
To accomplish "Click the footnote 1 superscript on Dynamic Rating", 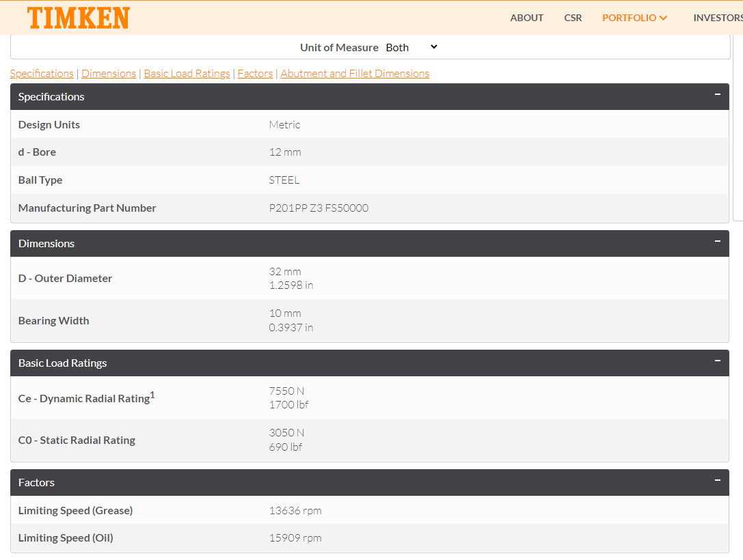I will (x=152, y=394).
